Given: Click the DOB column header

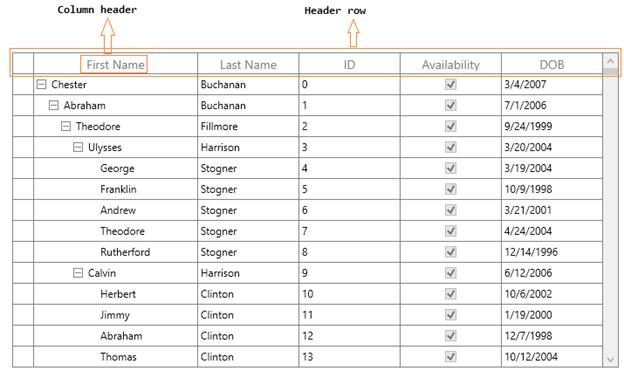Looking at the screenshot, I should (x=552, y=64).
